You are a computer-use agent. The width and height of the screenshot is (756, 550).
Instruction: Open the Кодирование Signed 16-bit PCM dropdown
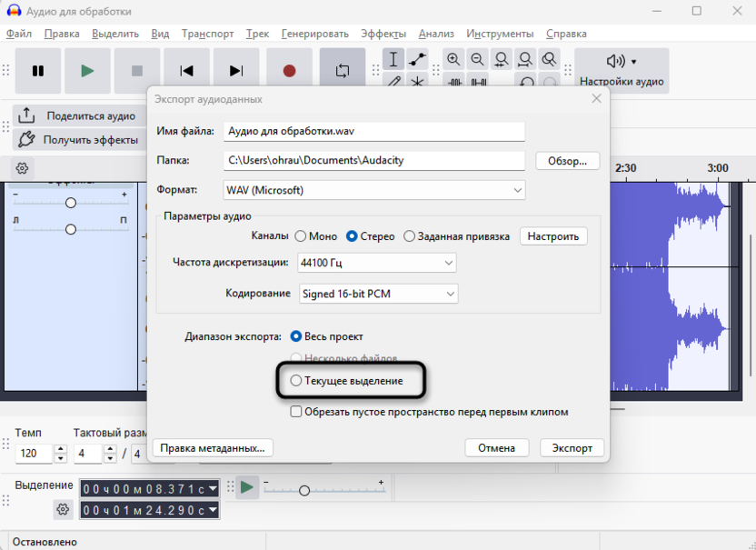378,294
